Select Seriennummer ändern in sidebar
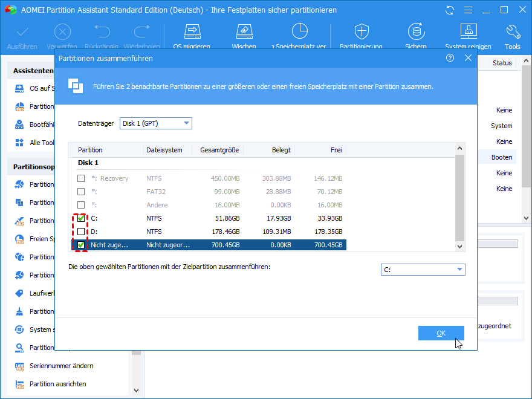This screenshot has height=399, width=532. tap(61, 366)
